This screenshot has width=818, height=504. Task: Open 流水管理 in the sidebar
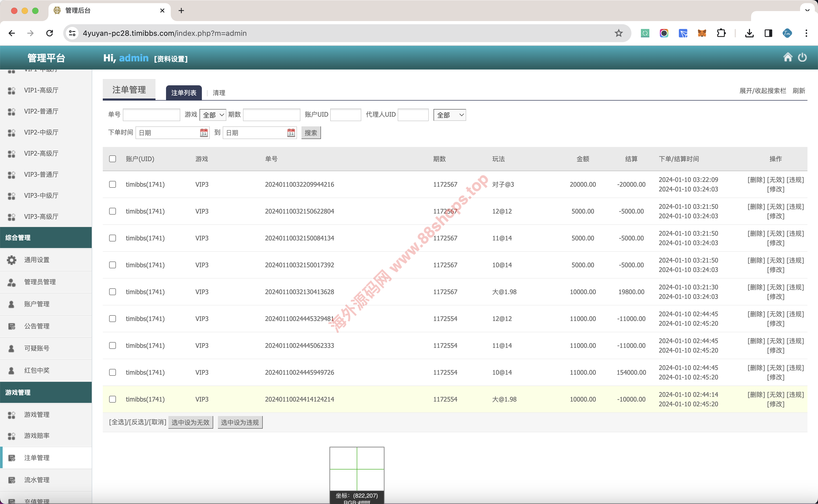tap(37, 480)
